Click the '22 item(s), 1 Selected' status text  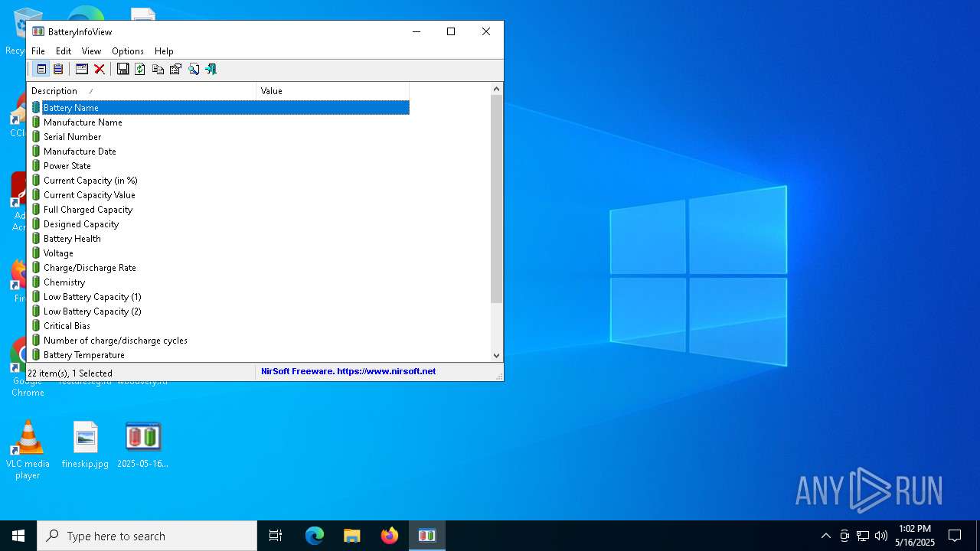(x=70, y=373)
